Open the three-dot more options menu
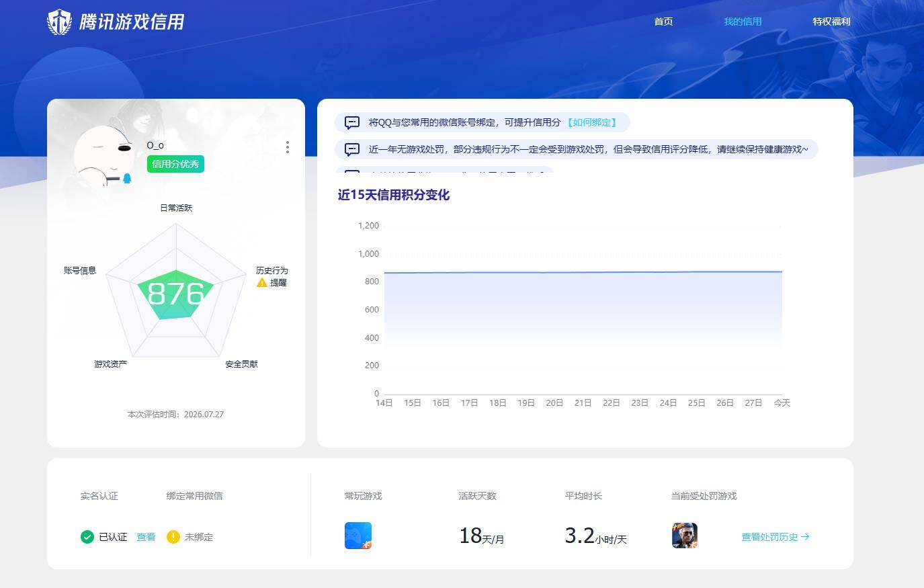This screenshot has height=588, width=924. 288,147
